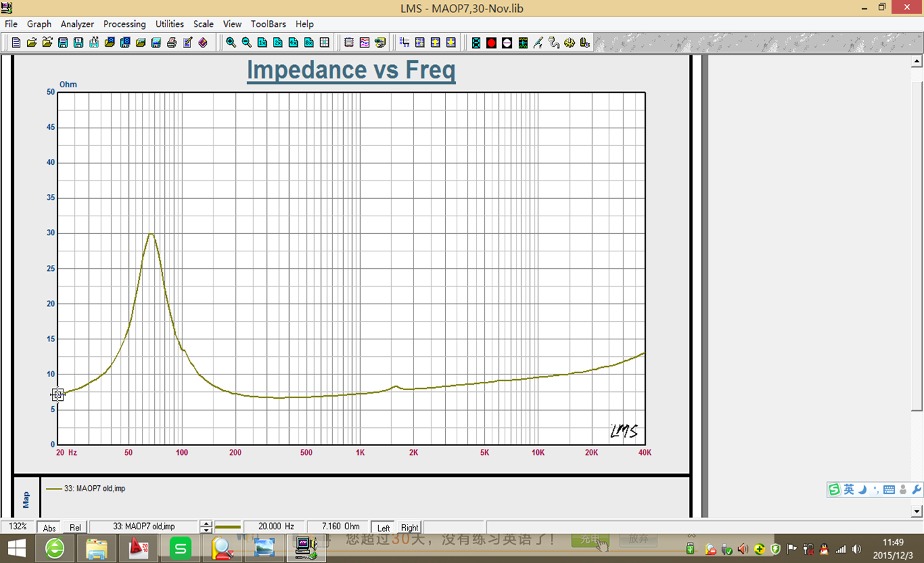Screen dimensions: 924x563
Task: Switch cursor readout to Rel mode
Action: pos(75,527)
